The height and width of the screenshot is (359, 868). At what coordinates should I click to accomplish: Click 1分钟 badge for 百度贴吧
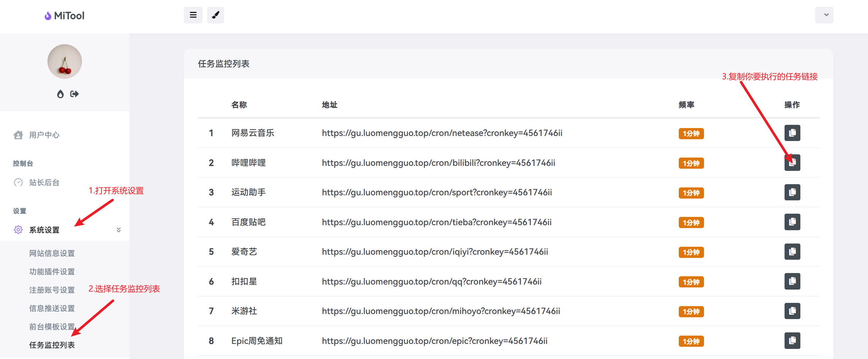click(691, 223)
